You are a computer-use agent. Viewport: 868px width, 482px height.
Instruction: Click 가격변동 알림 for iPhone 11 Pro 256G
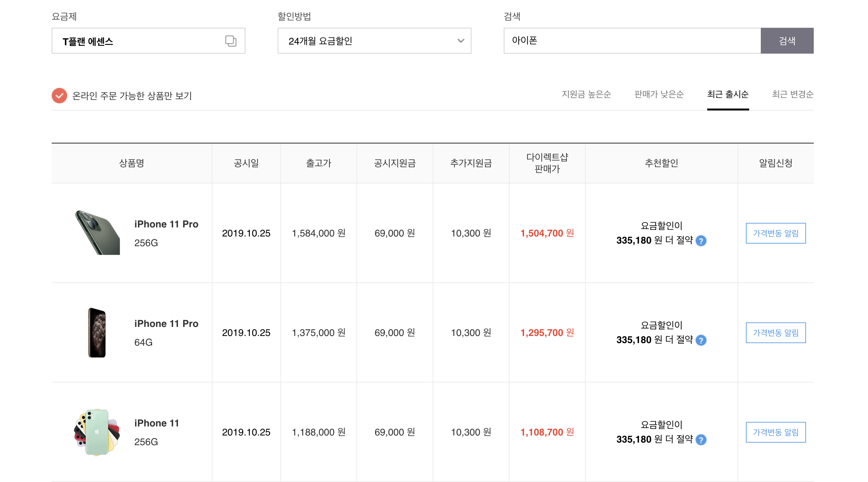point(775,233)
